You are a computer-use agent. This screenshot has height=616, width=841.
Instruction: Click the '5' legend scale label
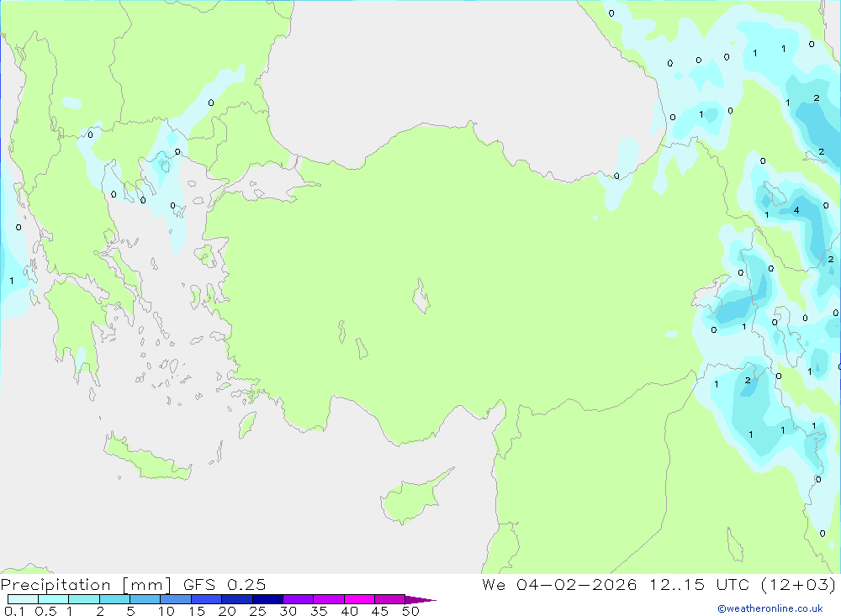point(130,611)
